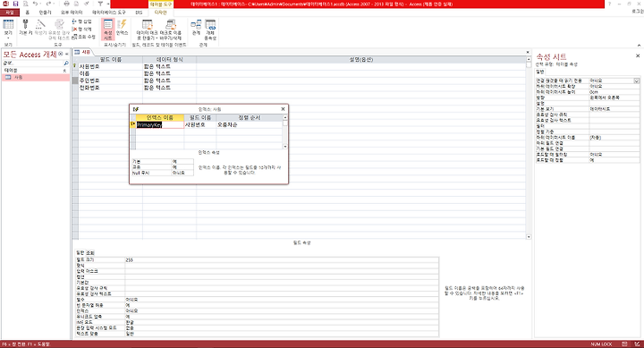Click the 기본 보기 value 데이터시트
The height and width of the screenshot is (348, 644).
click(614, 109)
